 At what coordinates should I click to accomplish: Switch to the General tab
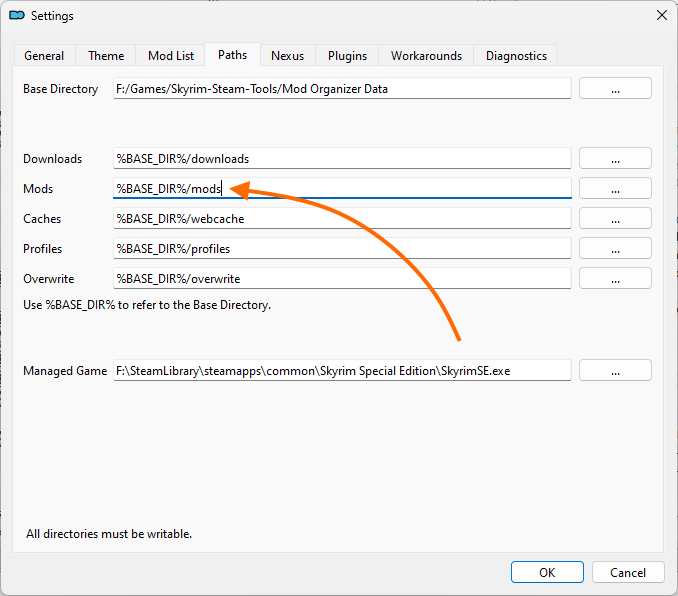44,56
